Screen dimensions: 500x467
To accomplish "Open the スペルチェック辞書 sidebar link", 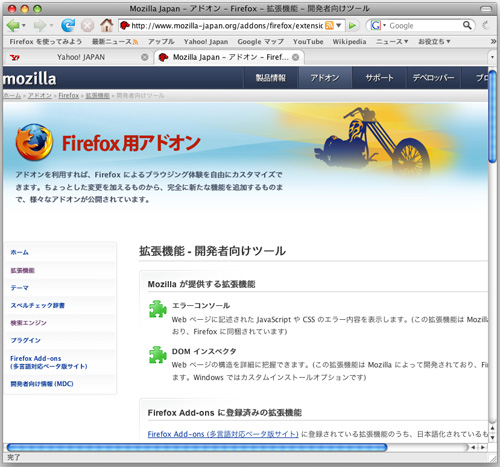I will (x=38, y=305).
